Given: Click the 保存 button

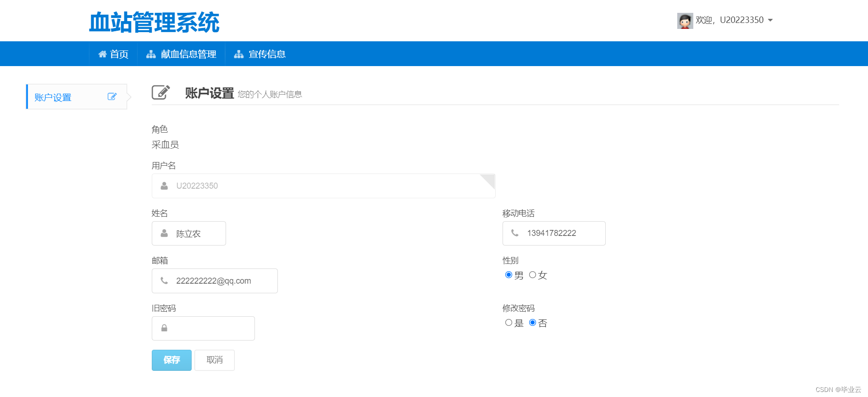Looking at the screenshot, I should (171, 360).
